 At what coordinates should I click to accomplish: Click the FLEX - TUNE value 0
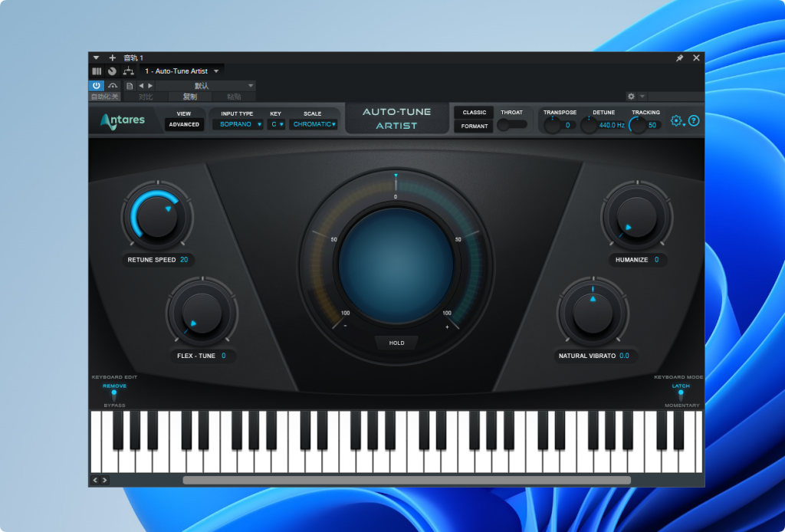click(x=223, y=356)
